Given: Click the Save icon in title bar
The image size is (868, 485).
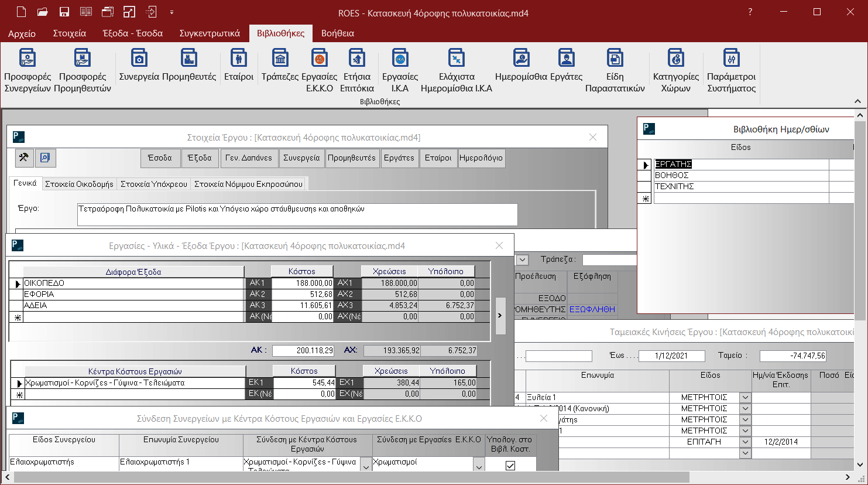Looking at the screenshot, I should 64,12.
